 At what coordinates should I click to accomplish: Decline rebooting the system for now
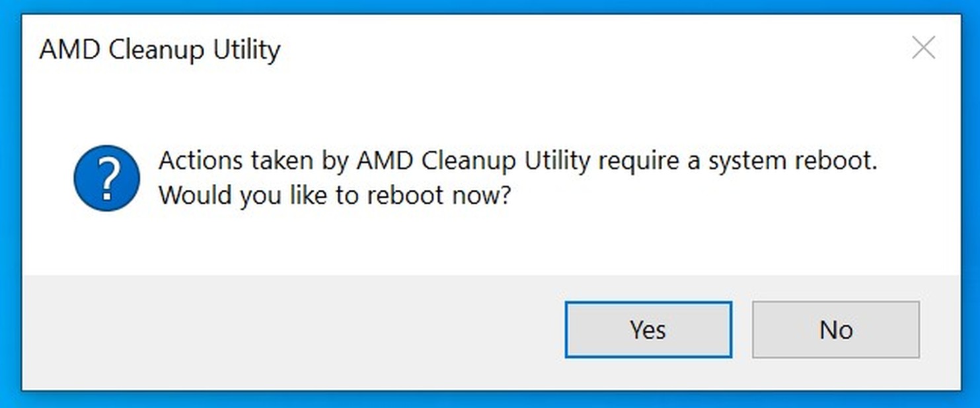835,329
